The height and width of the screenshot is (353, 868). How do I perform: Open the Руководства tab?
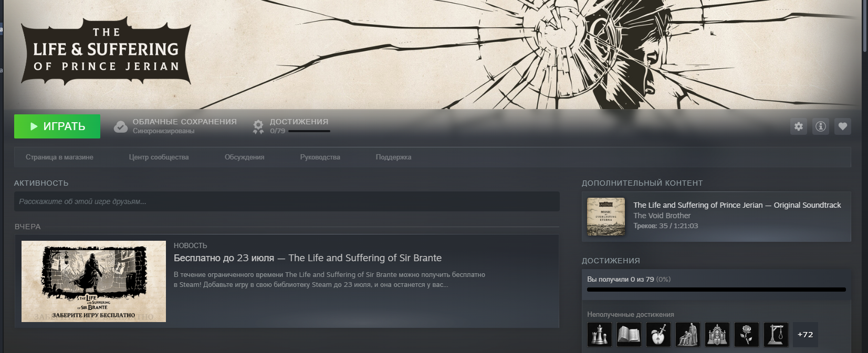[x=320, y=157]
